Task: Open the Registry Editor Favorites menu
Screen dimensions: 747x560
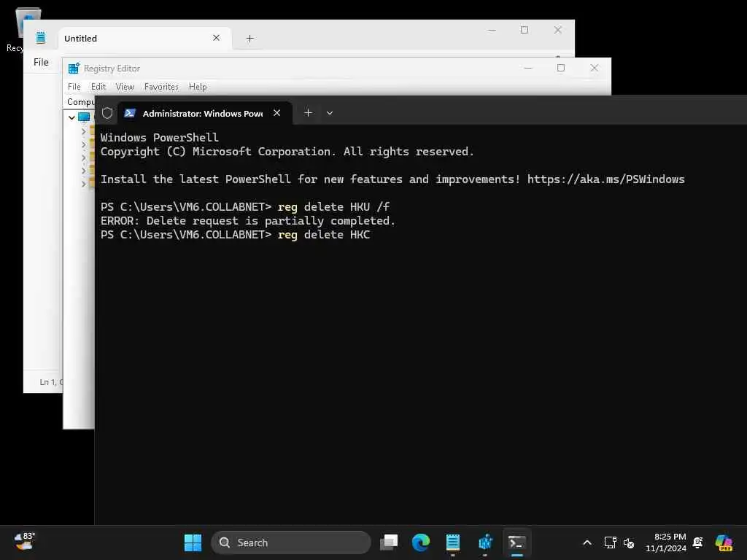Action: [161, 87]
